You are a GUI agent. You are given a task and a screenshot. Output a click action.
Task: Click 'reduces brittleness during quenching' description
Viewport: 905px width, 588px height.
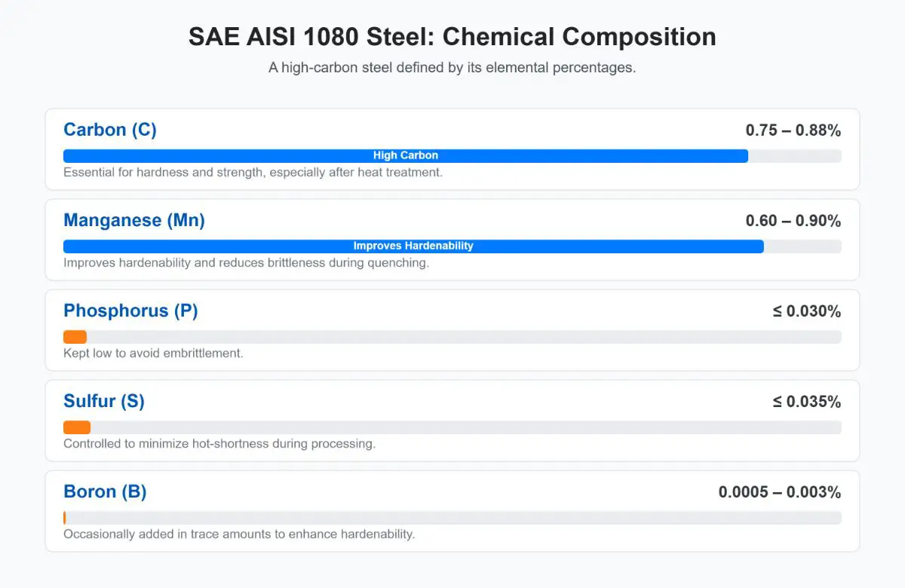[246, 262]
